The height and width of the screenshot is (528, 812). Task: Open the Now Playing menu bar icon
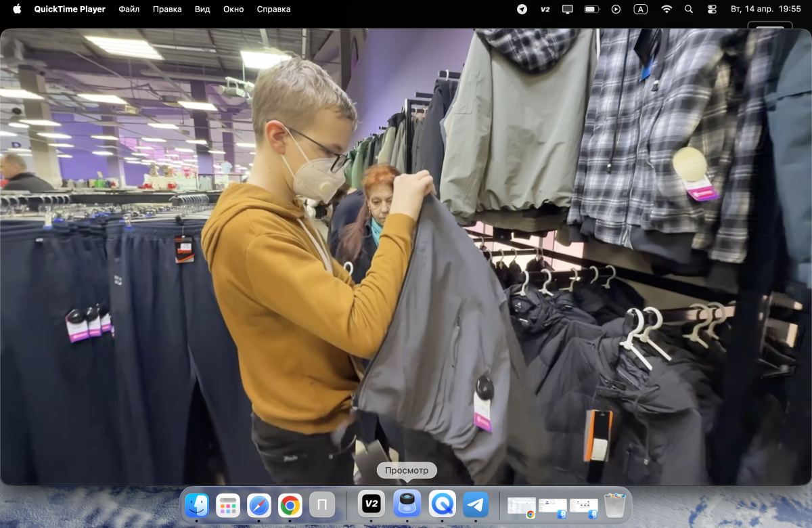pos(616,9)
